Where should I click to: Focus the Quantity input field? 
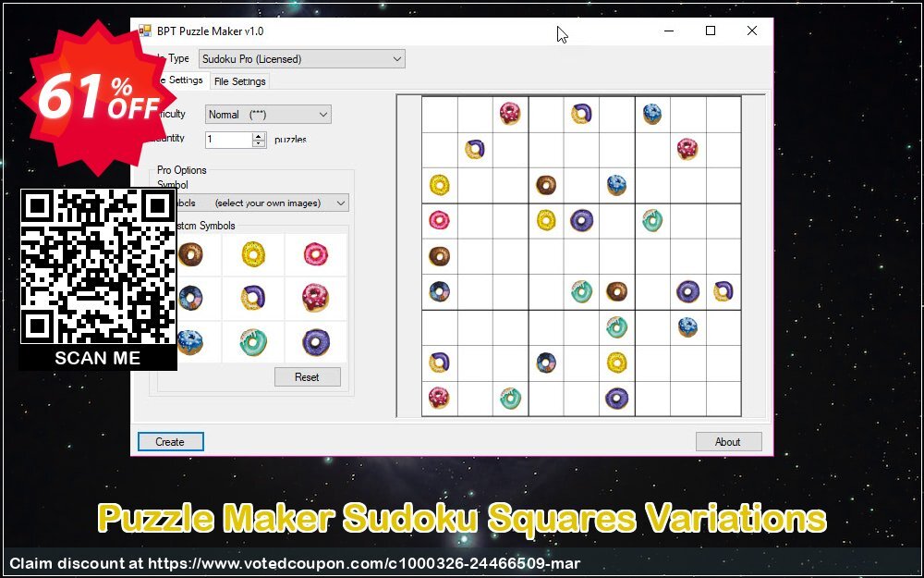pos(229,140)
